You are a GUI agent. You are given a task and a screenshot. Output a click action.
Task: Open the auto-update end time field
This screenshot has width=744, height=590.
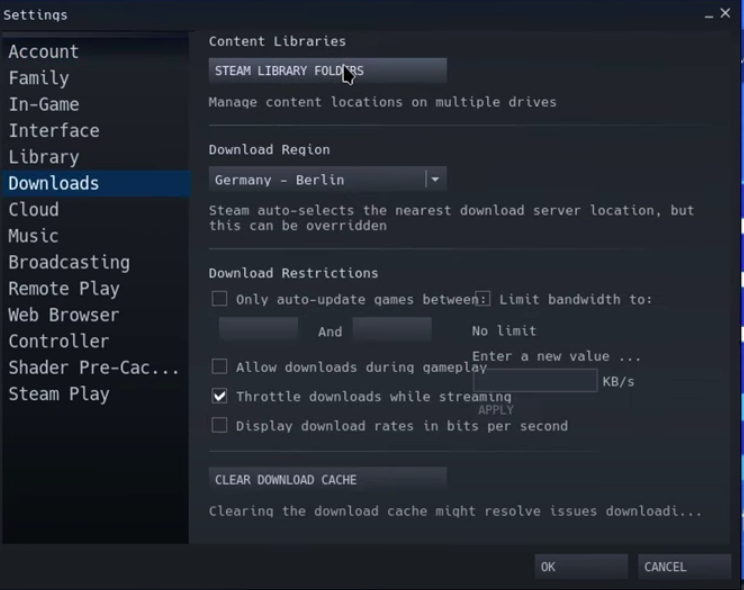392,330
